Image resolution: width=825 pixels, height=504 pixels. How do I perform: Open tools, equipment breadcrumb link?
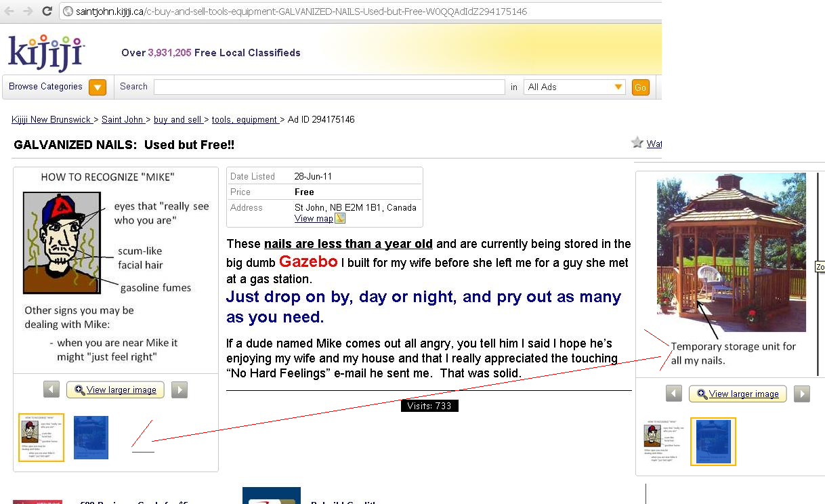click(245, 120)
